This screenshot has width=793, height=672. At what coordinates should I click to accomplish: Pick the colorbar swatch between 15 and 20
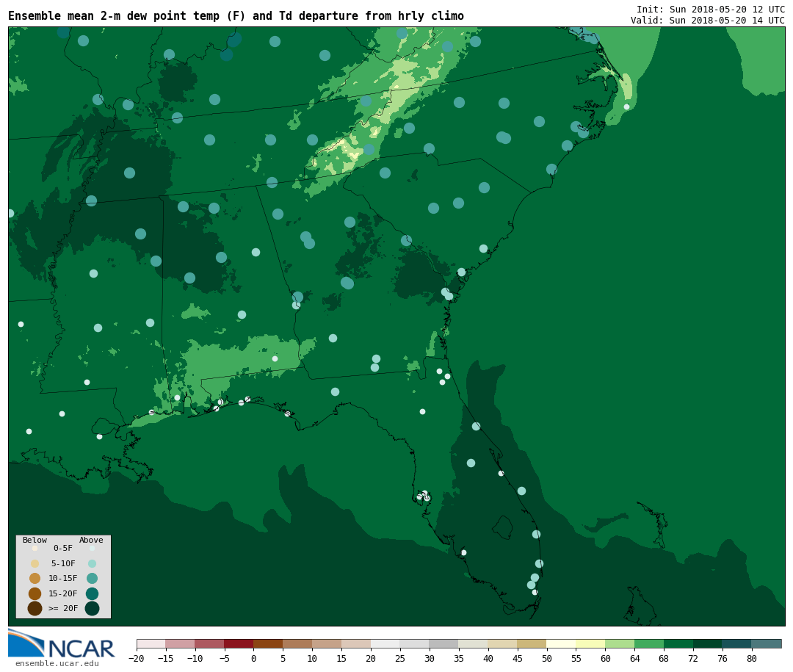click(356, 643)
